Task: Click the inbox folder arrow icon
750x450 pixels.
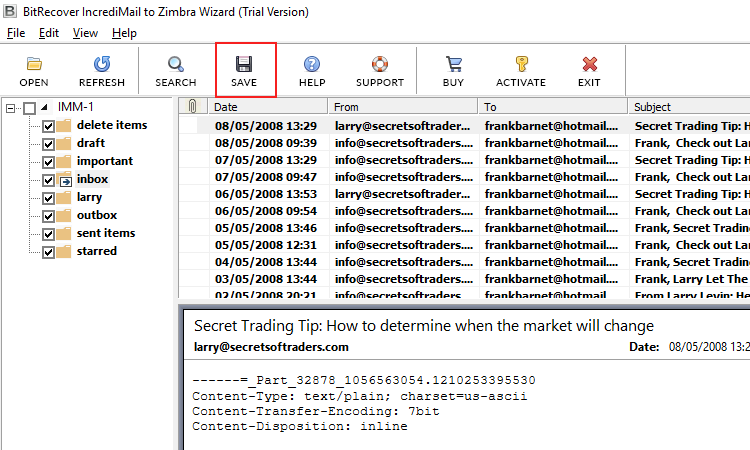Action: point(65,180)
